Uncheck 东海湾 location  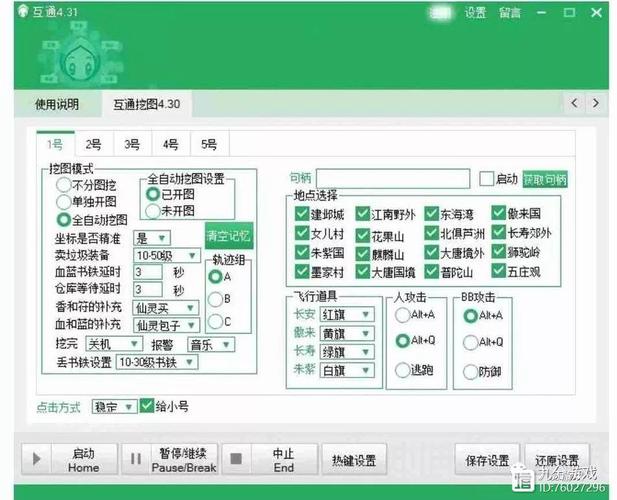tap(431, 214)
